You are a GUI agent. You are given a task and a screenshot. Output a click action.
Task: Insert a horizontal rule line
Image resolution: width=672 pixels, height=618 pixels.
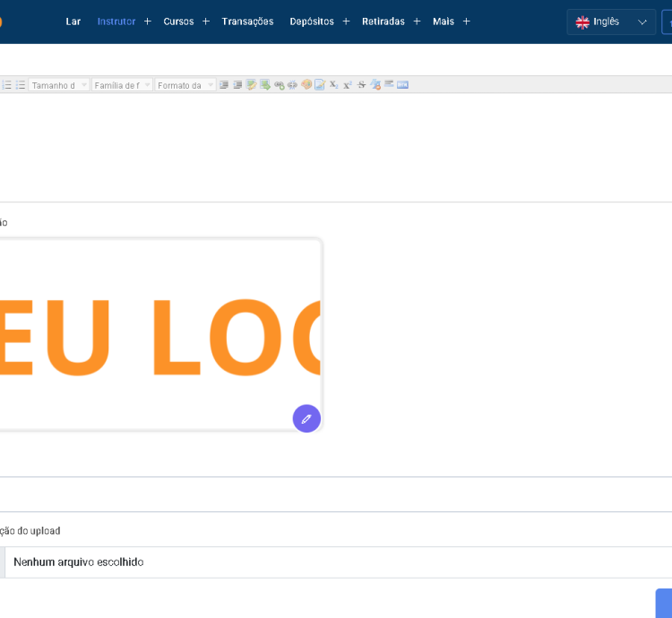pos(389,85)
